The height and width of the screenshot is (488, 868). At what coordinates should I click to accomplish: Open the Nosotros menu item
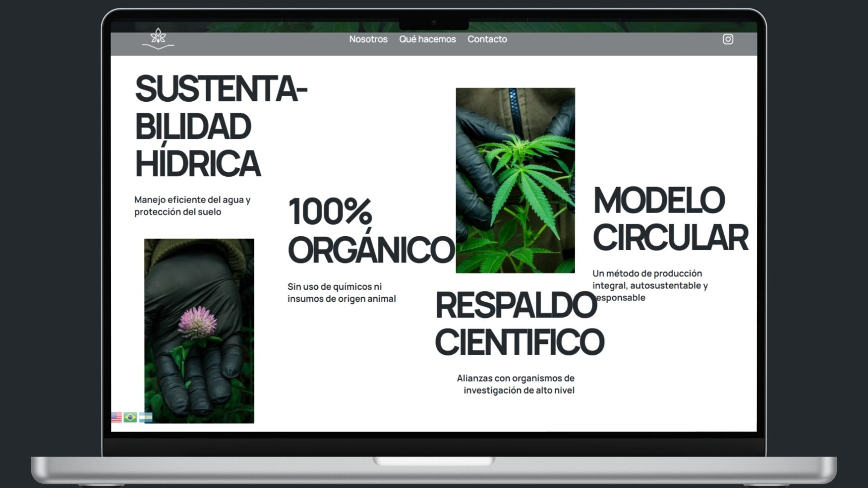368,39
